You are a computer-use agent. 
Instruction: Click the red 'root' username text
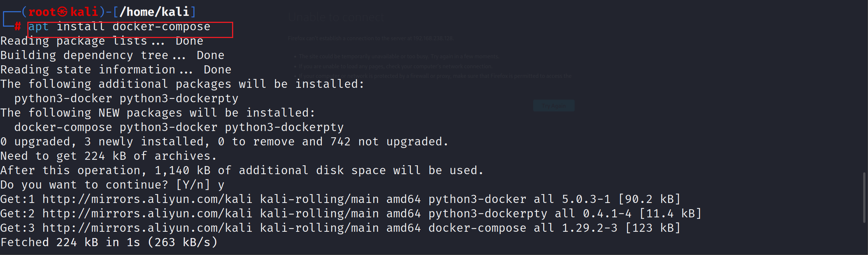tap(42, 12)
